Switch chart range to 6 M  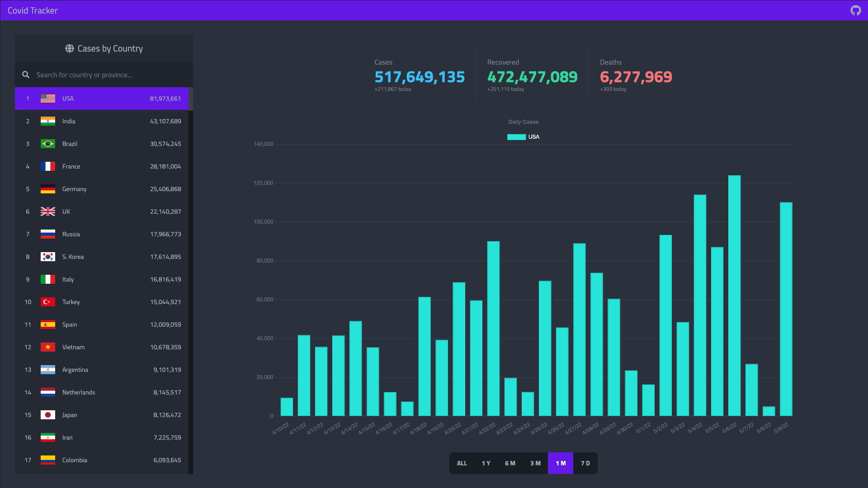pos(510,463)
